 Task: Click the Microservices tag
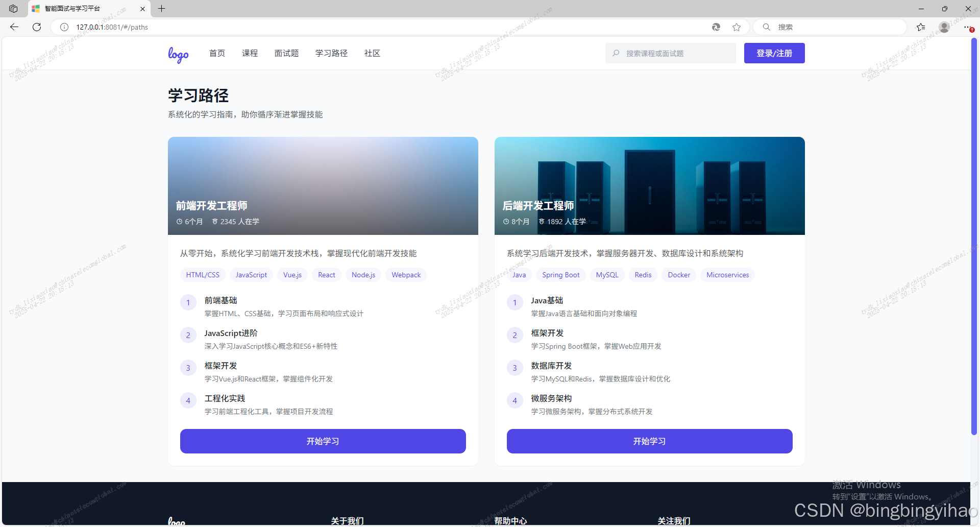(728, 275)
